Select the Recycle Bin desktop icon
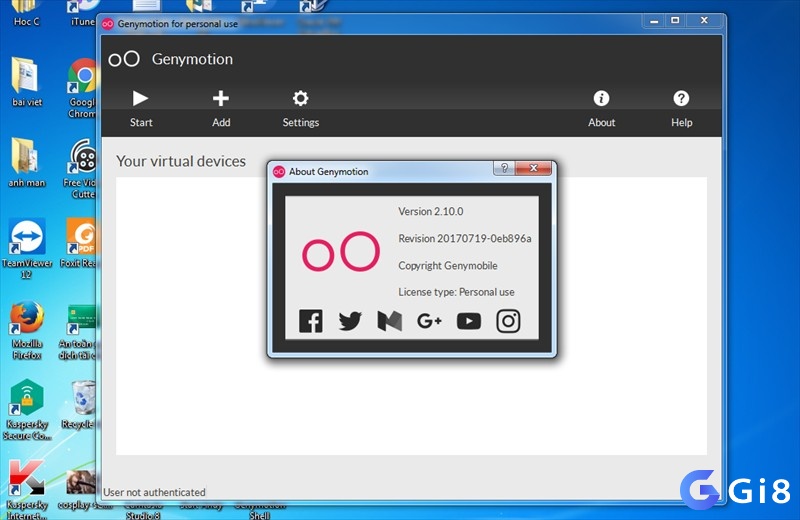The width and height of the screenshot is (800, 520). [81, 405]
